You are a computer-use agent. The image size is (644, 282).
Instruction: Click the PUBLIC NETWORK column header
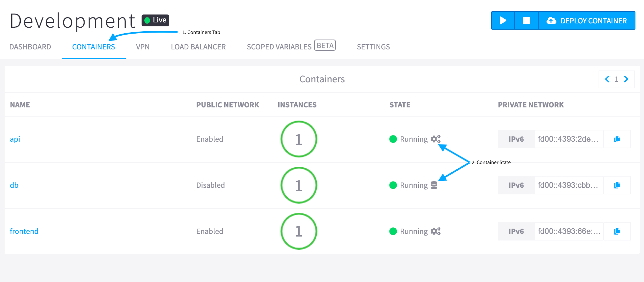(x=228, y=105)
